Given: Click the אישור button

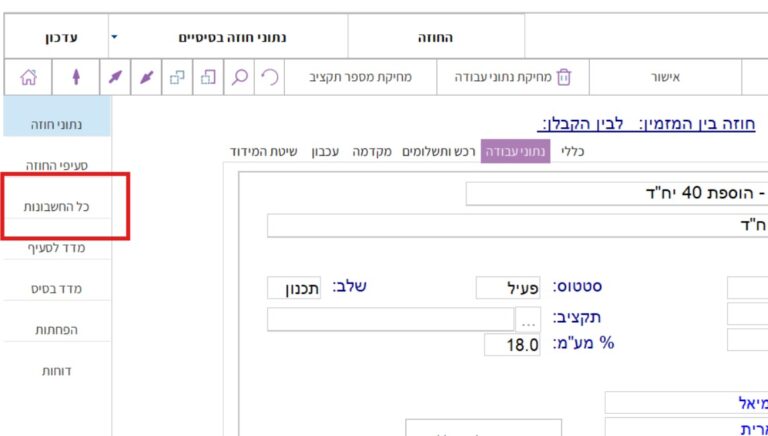Looking at the screenshot, I should click(664, 77).
